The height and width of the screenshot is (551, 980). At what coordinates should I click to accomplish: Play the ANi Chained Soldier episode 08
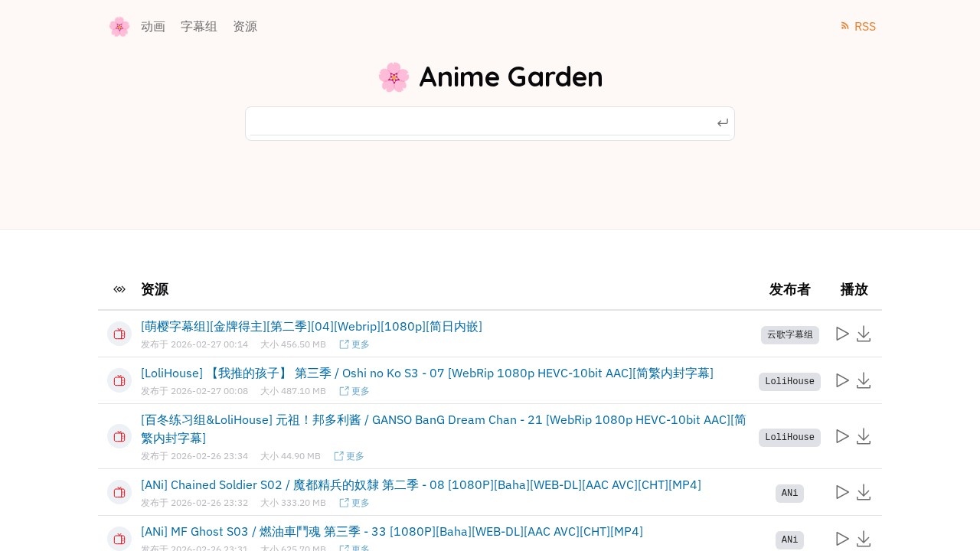(x=842, y=492)
